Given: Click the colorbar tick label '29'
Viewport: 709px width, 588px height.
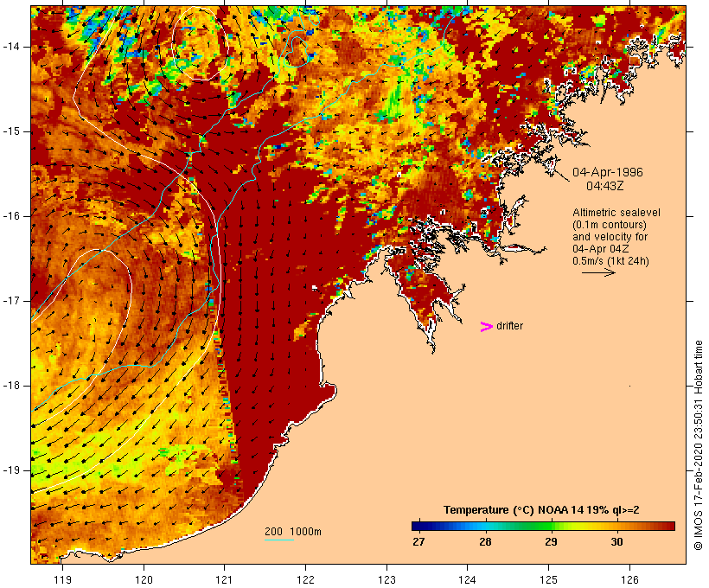Looking at the screenshot, I should coord(551,542).
